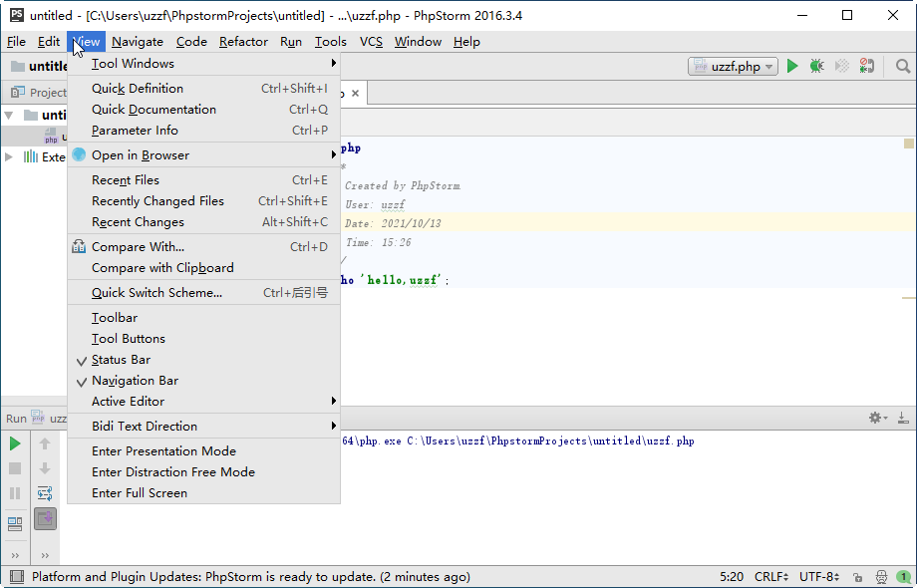Open the Help menu
This screenshot has height=588, width=917.
pos(466,42)
